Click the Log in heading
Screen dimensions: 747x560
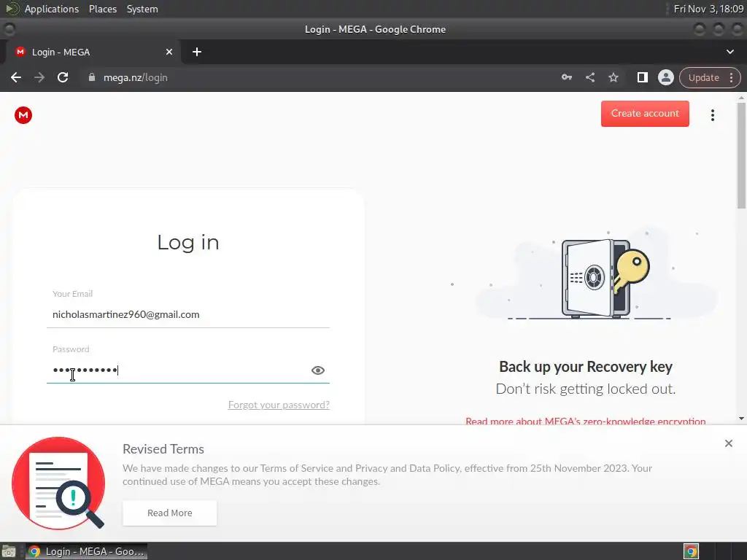[188, 242]
